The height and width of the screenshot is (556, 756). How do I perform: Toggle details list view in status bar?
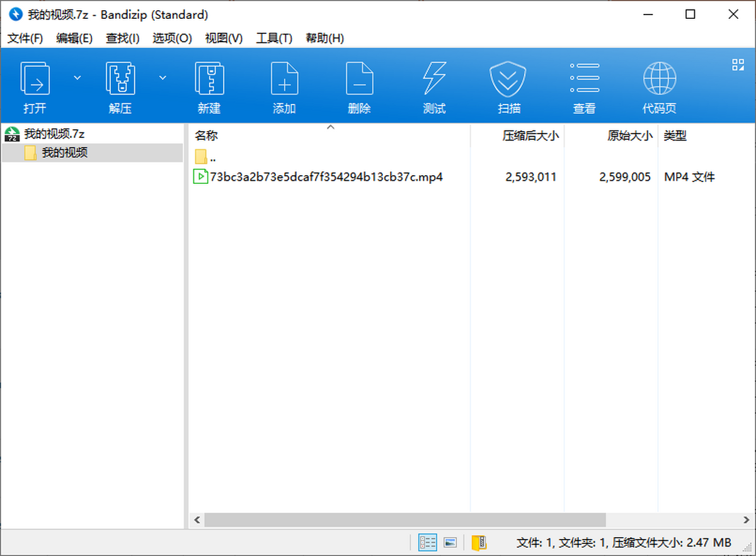427,542
